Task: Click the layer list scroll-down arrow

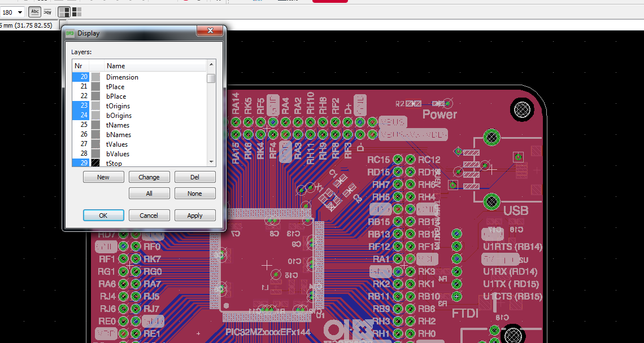Action: click(211, 162)
